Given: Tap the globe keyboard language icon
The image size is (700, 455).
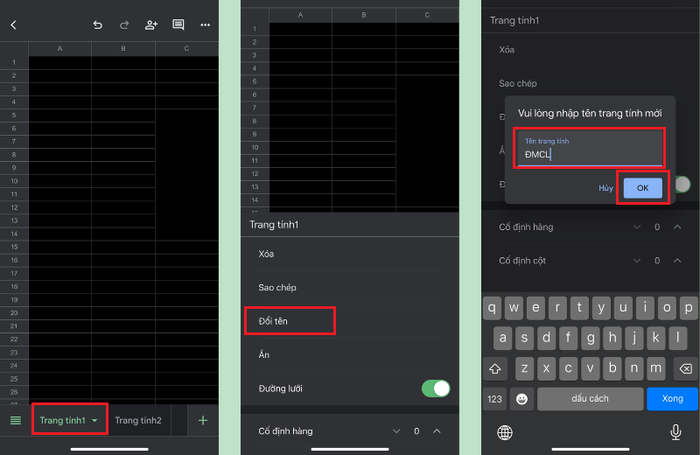Looking at the screenshot, I should [505, 432].
